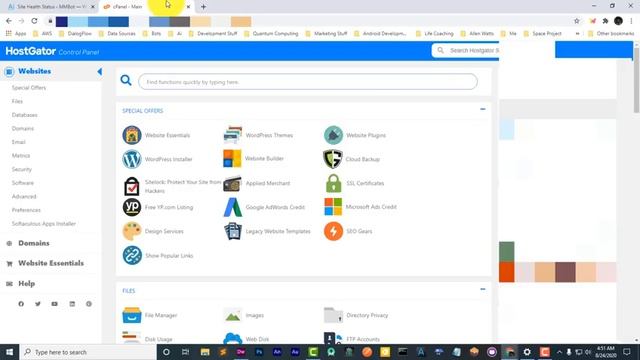Open Legacy Website Templates icon
The width and height of the screenshot is (640, 360).
233,231
